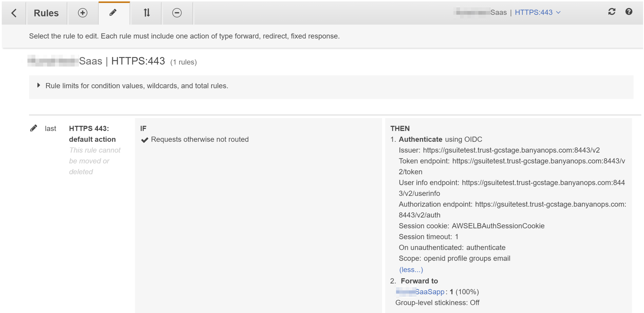The width and height of the screenshot is (644, 313).
Task: Click pencil icon beside last rule
Action: click(34, 128)
